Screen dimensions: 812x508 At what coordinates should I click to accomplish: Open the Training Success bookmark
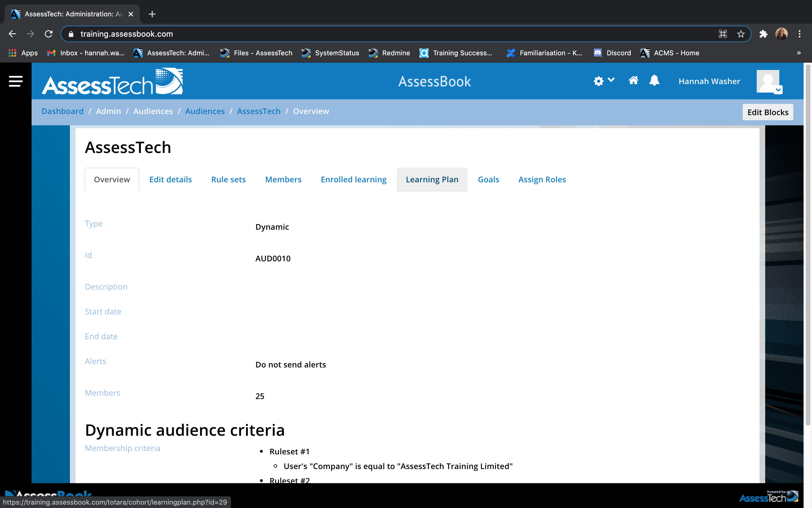pos(456,53)
